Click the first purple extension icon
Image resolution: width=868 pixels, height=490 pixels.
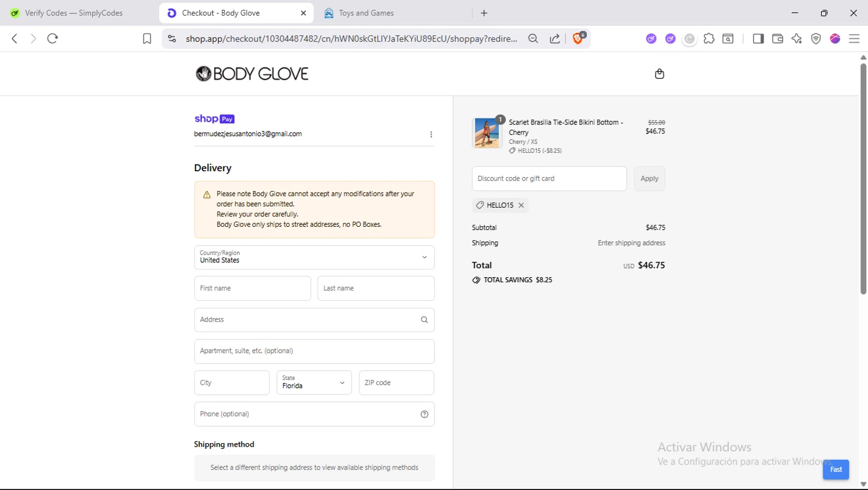click(x=652, y=39)
